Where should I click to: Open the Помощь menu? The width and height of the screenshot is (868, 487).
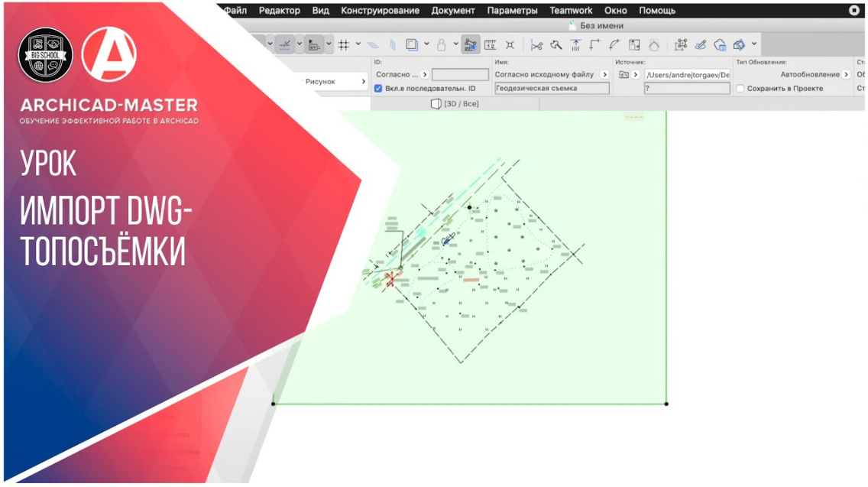[657, 10]
